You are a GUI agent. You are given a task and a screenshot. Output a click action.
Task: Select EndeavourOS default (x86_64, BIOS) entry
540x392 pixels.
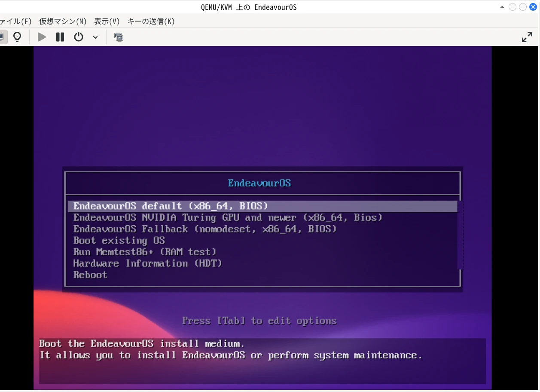click(x=171, y=206)
